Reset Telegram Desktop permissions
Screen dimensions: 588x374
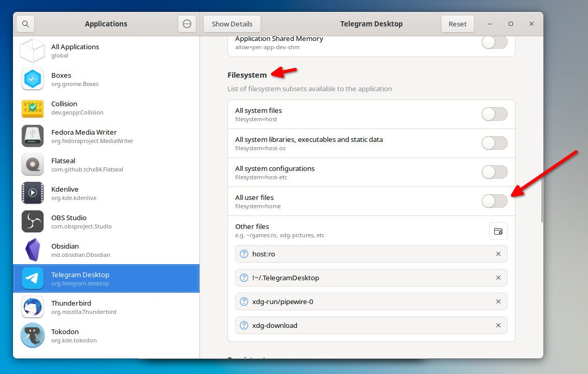457,24
